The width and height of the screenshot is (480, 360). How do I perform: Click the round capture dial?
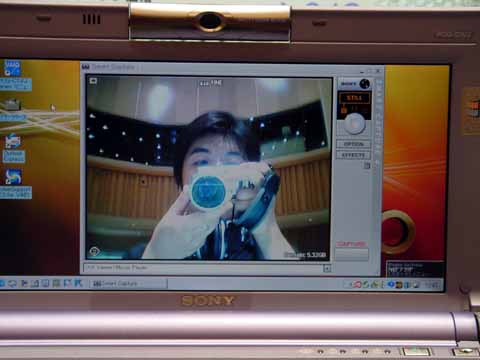coord(354,124)
